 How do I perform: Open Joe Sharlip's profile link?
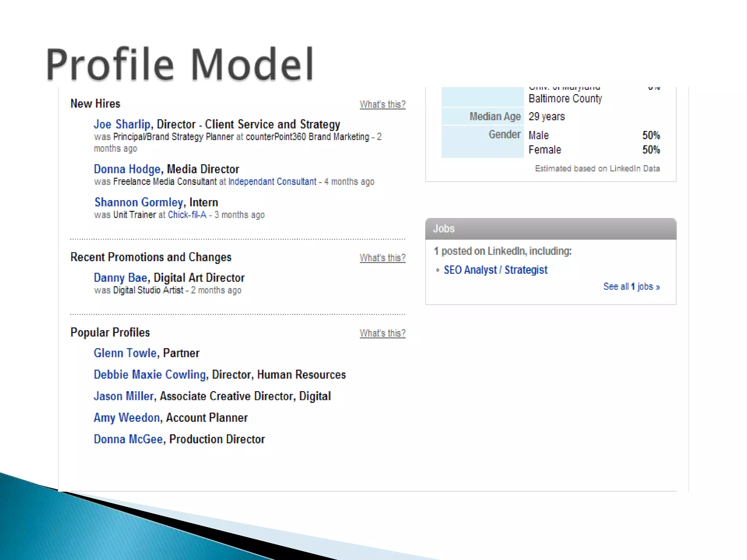(x=122, y=124)
